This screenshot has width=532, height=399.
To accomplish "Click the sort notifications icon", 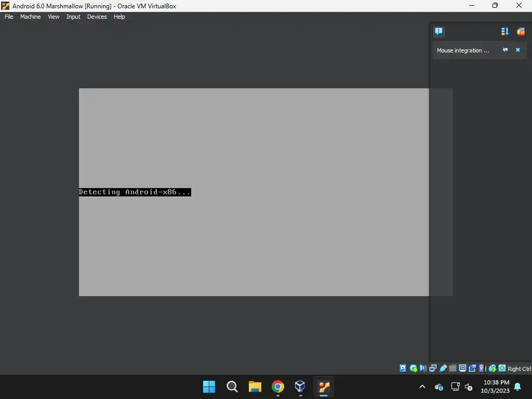I will (505, 32).
